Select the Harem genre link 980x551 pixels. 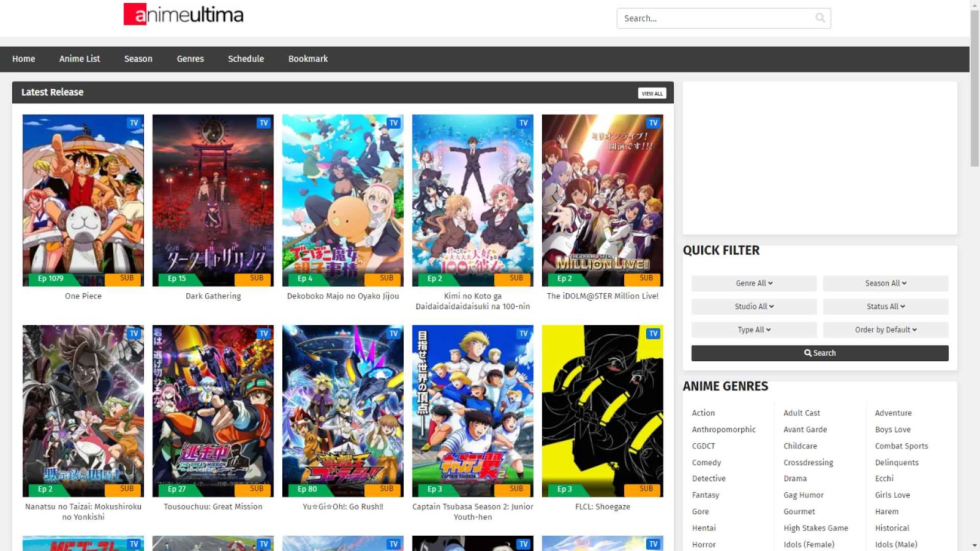[887, 512]
